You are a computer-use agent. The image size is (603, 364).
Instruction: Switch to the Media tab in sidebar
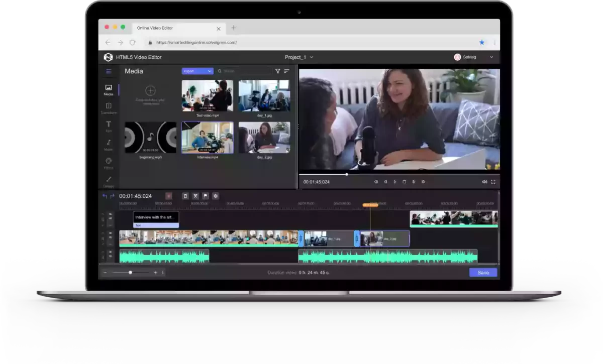coord(108,90)
